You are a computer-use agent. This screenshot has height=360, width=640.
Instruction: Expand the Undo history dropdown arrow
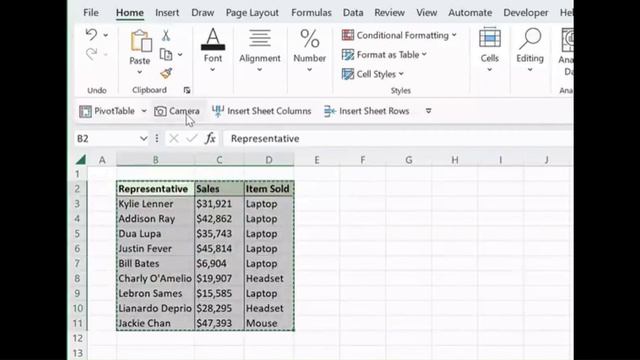pos(106,36)
